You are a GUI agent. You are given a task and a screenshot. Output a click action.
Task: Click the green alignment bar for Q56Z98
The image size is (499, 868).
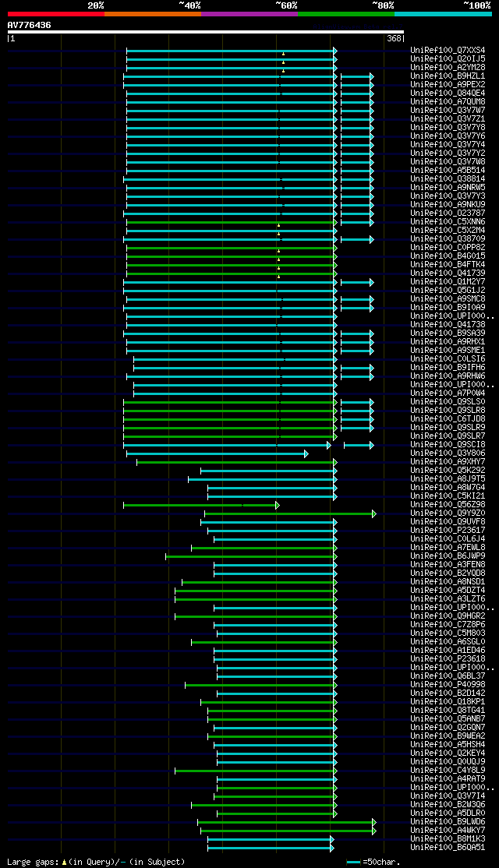[201, 505]
